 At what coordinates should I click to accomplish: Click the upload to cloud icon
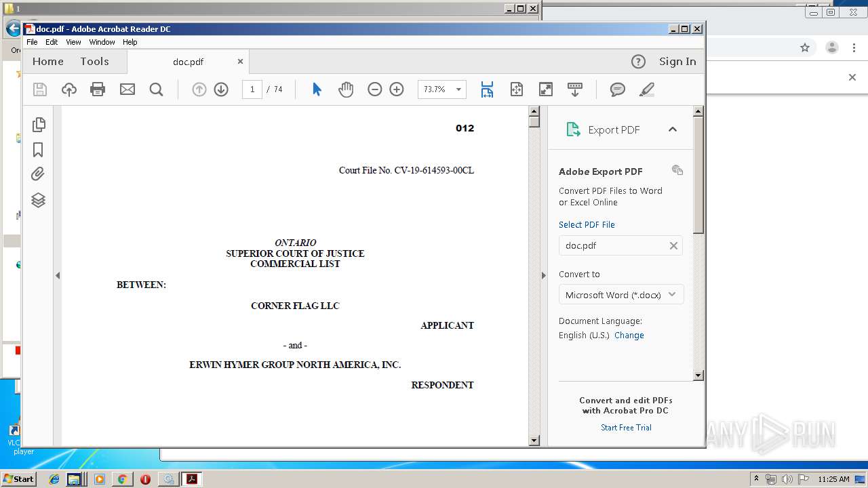point(69,89)
